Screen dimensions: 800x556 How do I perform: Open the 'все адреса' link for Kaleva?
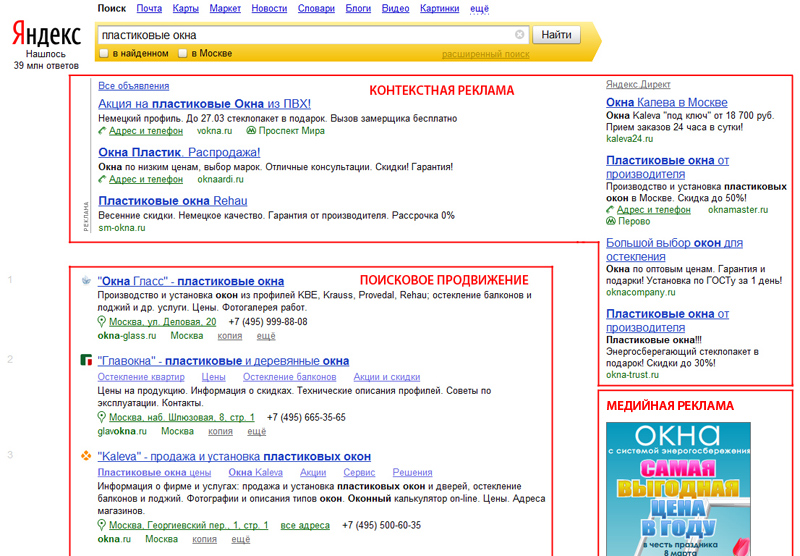[x=305, y=525]
